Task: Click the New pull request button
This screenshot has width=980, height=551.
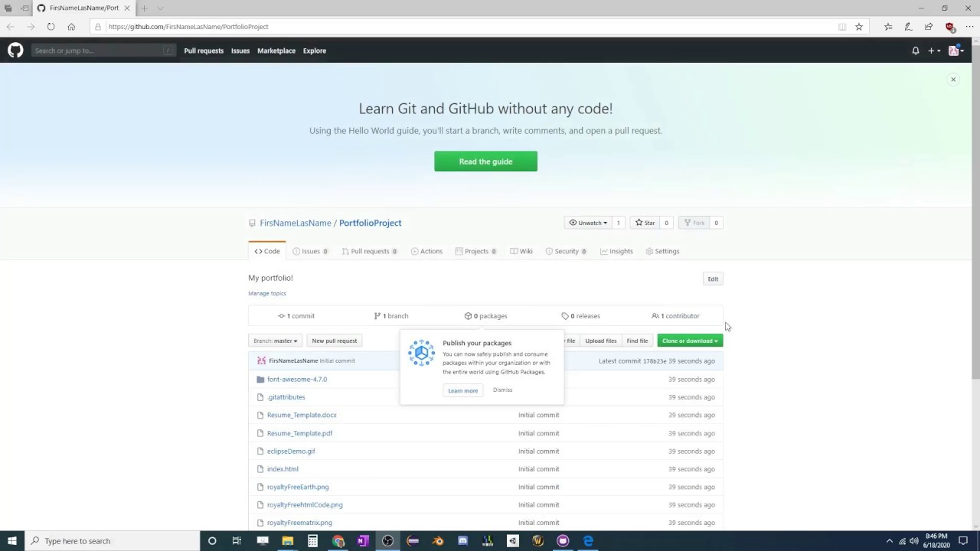Action: tap(335, 341)
